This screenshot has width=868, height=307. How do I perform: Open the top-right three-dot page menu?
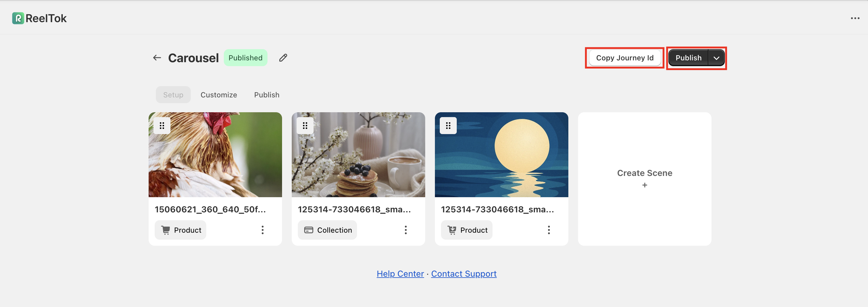coord(855,18)
